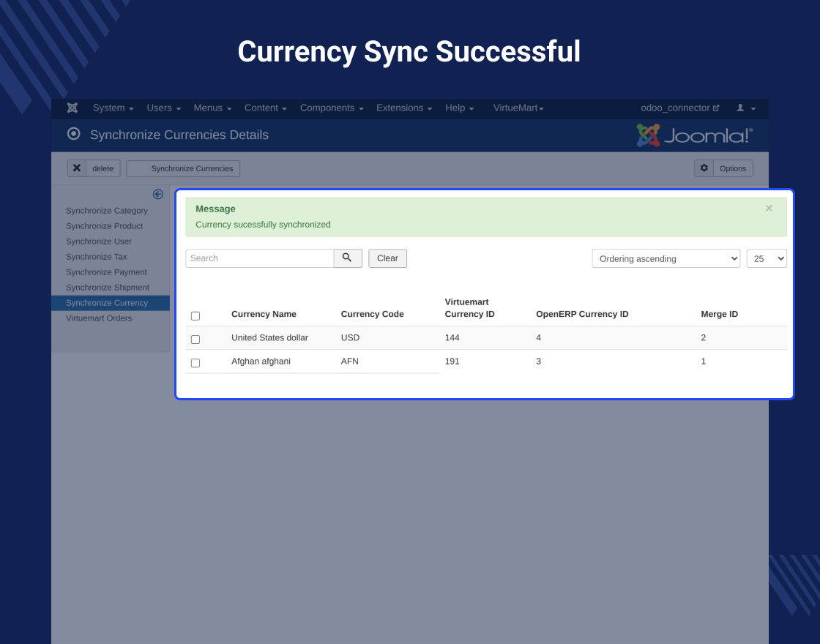The width and height of the screenshot is (820, 644).
Task: Open odoo_connector external site link
Action: tap(680, 108)
